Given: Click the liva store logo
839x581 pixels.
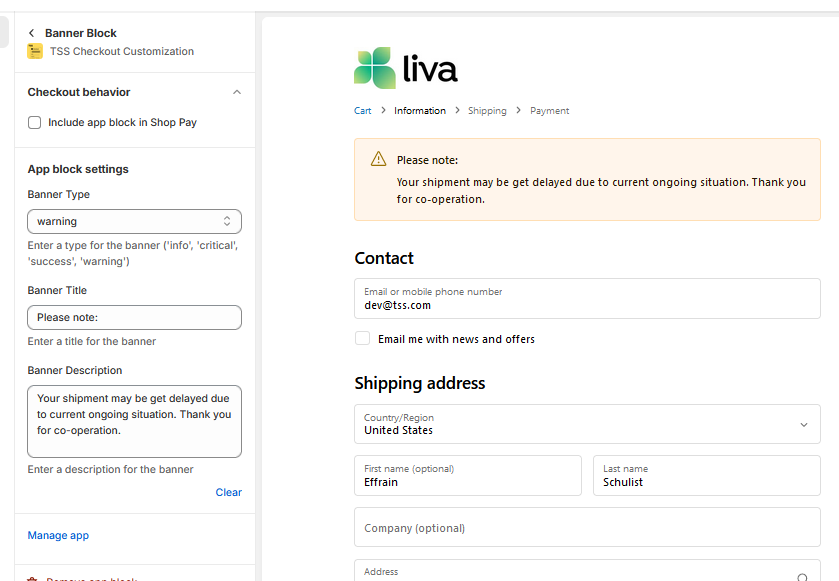Looking at the screenshot, I should coord(406,68).
